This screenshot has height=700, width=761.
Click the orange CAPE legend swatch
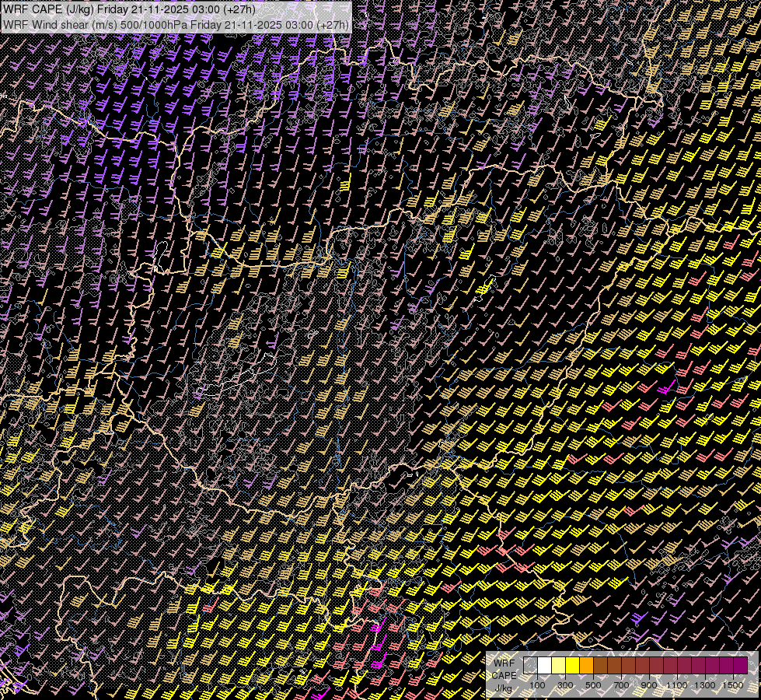point(586,666)
